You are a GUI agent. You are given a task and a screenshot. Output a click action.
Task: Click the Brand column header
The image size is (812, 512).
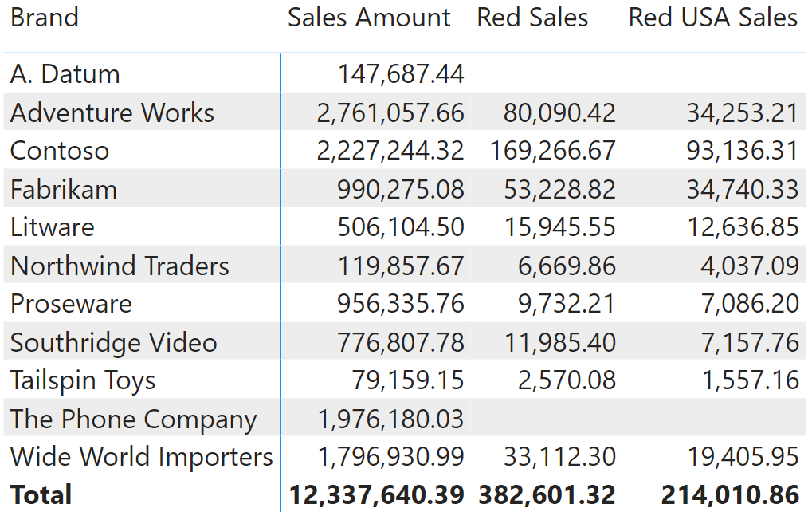(x=45, y=17)
